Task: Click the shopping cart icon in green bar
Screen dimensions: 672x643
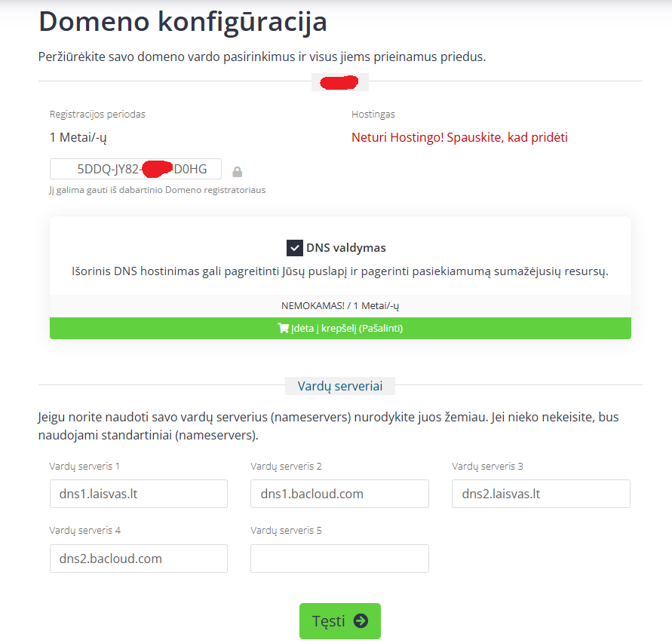Action: coord(284,328)
